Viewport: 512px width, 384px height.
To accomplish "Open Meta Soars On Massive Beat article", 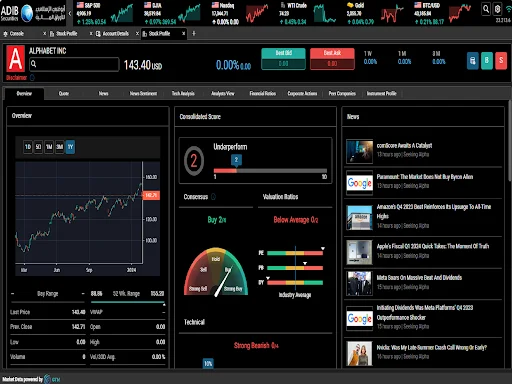I will coord(419,278).
